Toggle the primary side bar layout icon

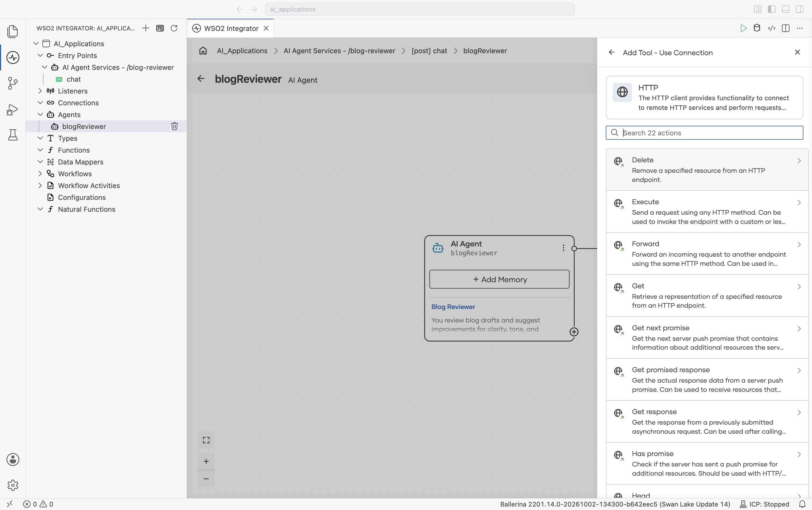point(771,9)
